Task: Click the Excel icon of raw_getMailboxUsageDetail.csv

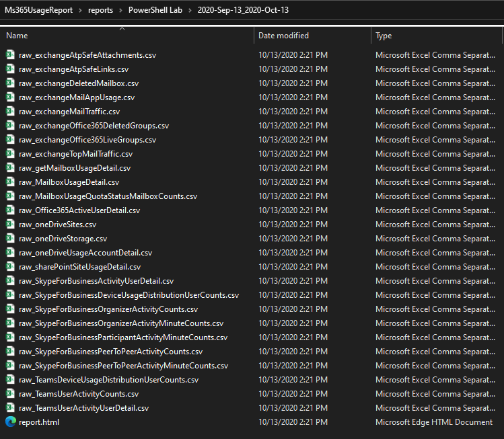Action: coord(10,167)
